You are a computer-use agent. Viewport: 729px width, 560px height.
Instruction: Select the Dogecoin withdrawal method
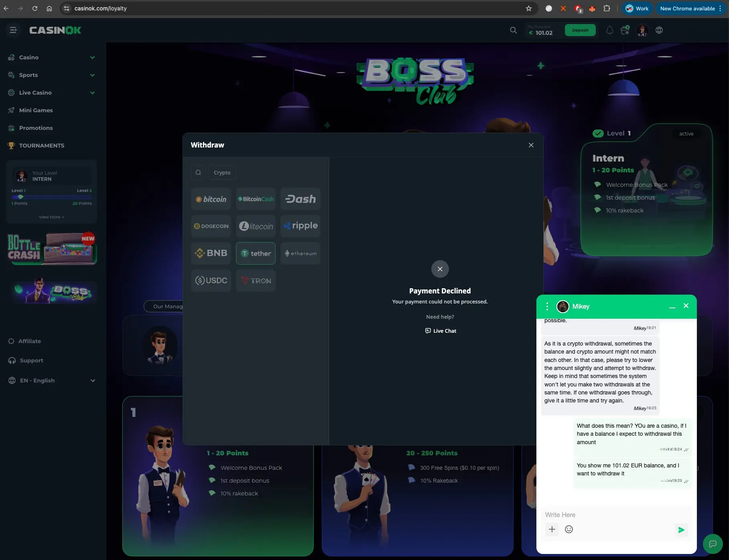[211, 226]
